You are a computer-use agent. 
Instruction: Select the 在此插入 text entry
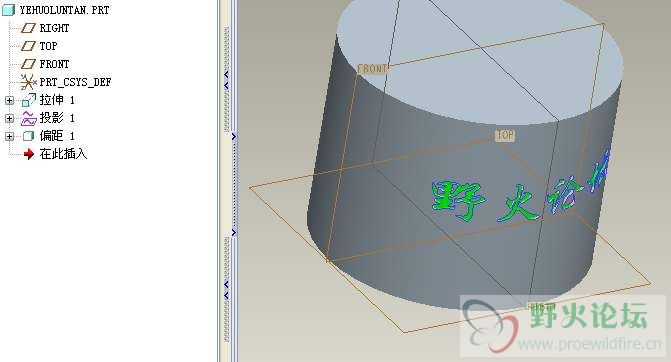pos(63,154)
